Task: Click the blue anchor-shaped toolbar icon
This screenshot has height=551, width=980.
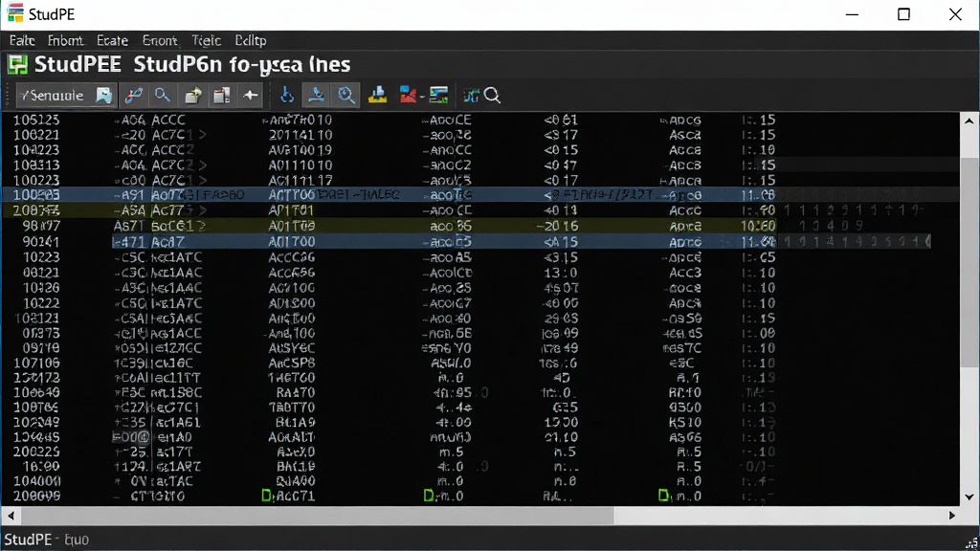Action: pyautogui.click(x=287, y=95)
